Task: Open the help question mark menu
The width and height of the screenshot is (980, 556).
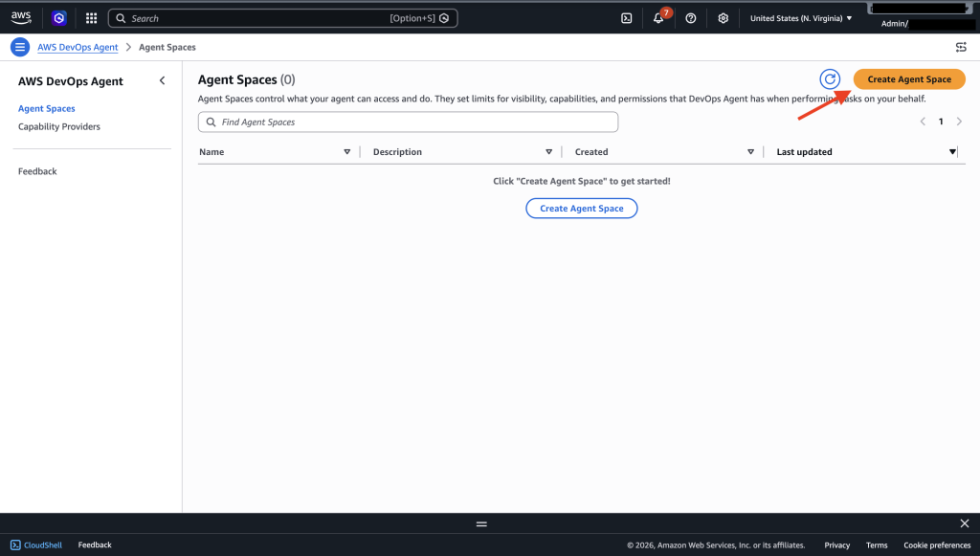Action: [x=691, y=18]
